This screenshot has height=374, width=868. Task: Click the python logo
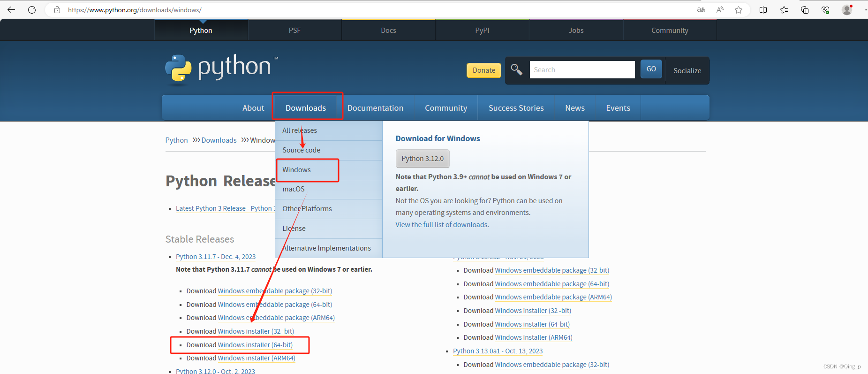[x=221, y=69]
